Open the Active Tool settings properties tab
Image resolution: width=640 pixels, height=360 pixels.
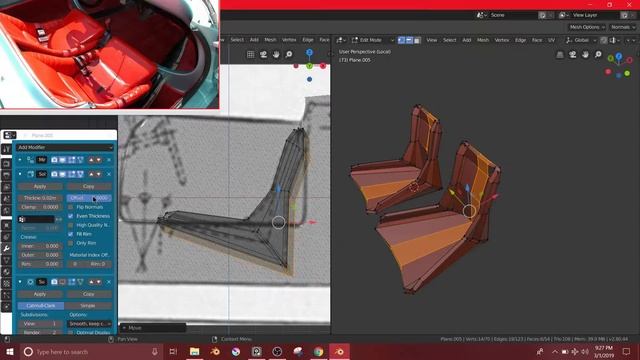[6, 149]
